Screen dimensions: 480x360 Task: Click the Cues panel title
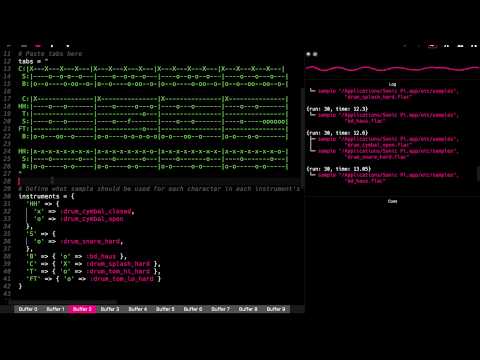pos(392,201)
